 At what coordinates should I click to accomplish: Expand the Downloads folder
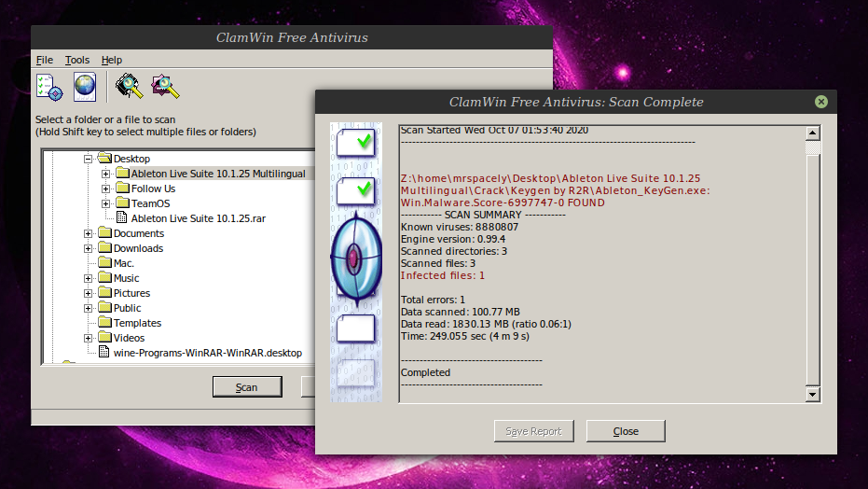[x=88, y=248]
